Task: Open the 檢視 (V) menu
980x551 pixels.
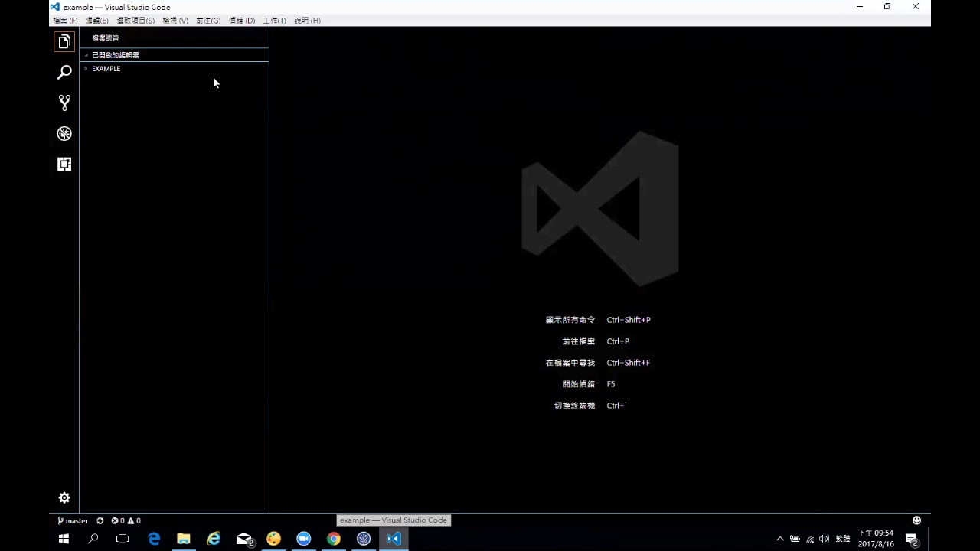Action: 175,21
